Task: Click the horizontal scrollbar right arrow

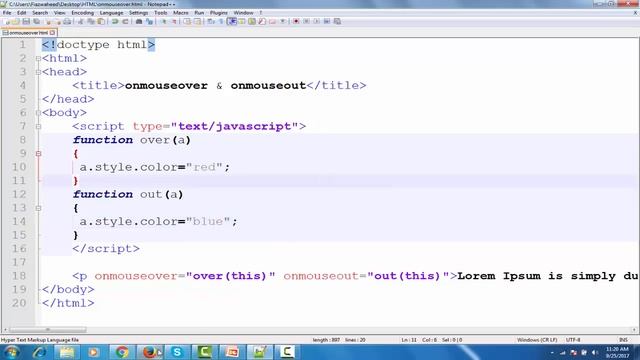Action: coord(635,329)
